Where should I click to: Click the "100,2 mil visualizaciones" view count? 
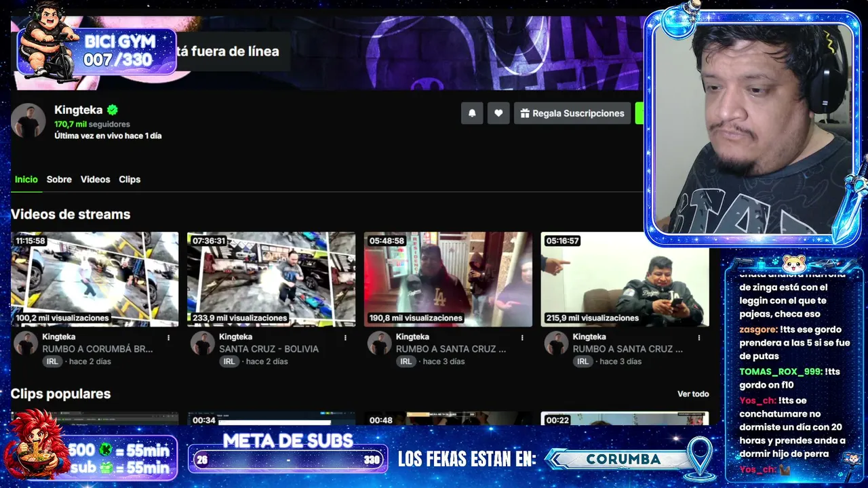coord(62,318)
